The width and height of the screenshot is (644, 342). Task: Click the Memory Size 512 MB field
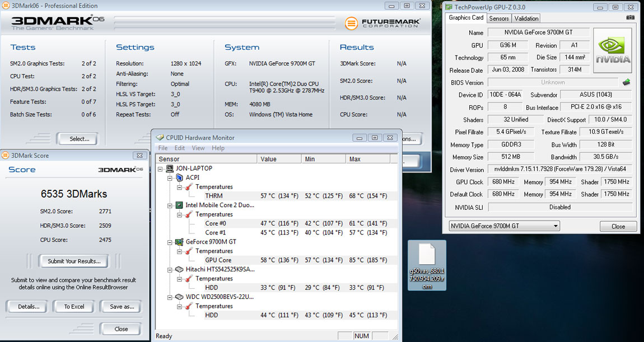[x=511, y=156]
